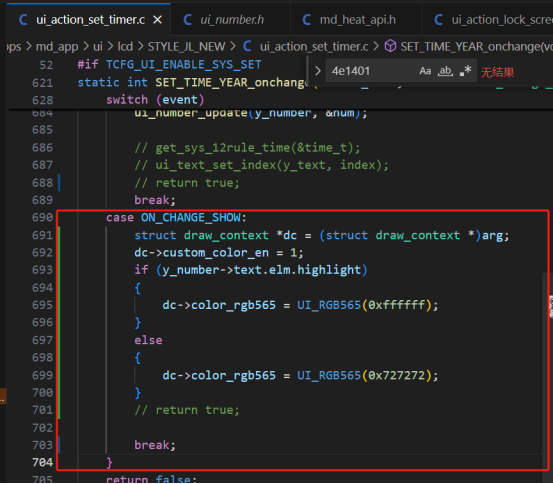The width and height of the screenshot is (553, 484).
Task: Expand replace field with find widget chevron
Action: pos(318,71)
